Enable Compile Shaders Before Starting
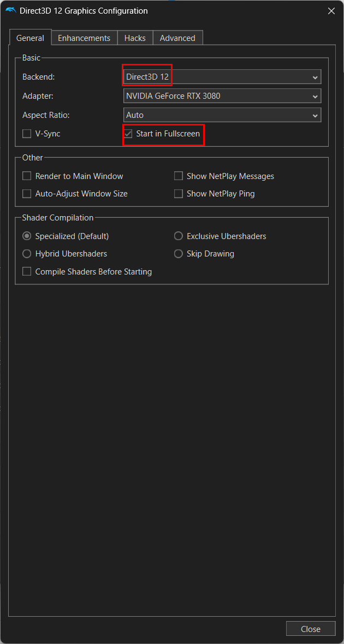This screenshot has height=644, width=344. pyautogui.click(x=26, y=271)
